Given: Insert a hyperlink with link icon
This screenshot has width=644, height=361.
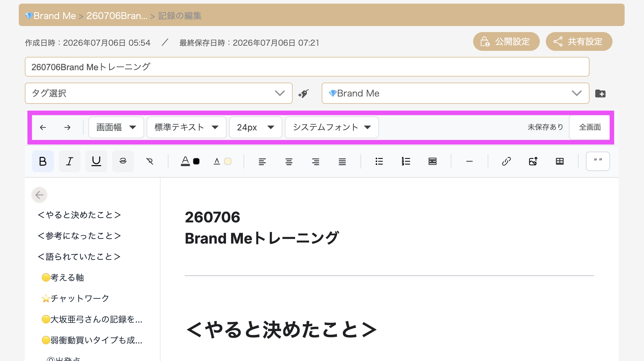Looking at the screenshot, I should coord(506,161).
